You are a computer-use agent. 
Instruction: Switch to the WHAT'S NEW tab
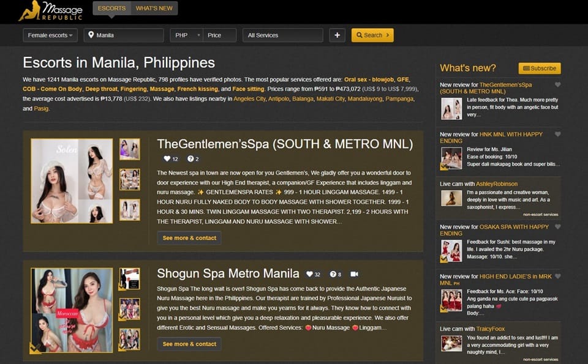[x=154, y=8]
